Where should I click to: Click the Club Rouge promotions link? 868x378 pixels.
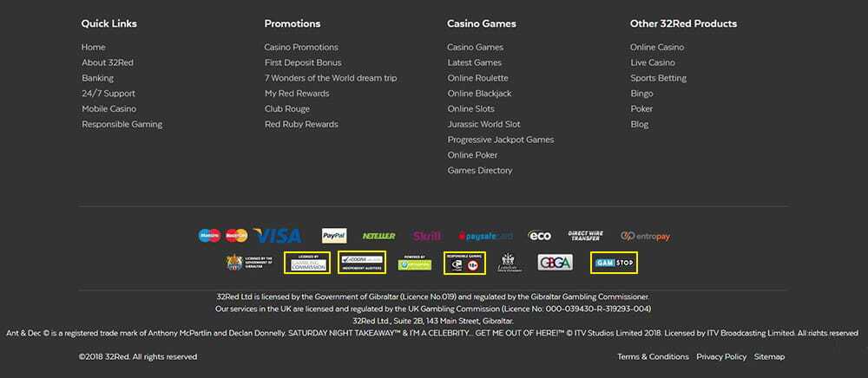(286, 109)
